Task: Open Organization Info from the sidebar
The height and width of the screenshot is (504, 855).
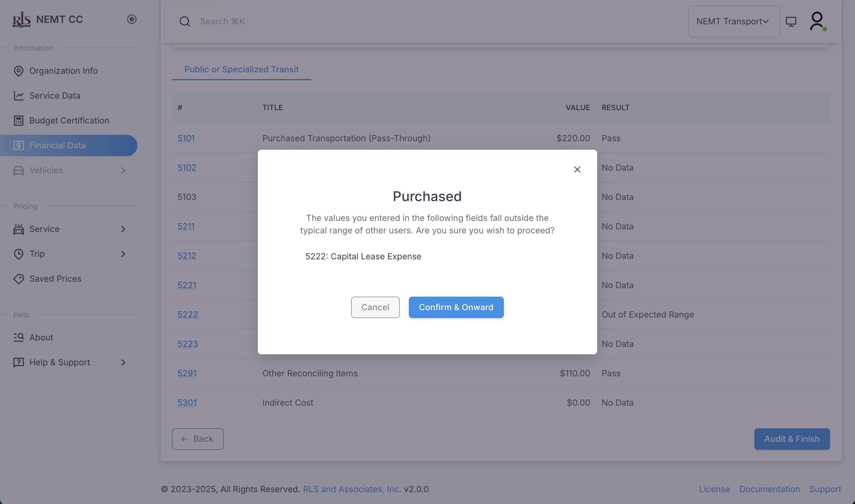Action: (x=64, y=71)
